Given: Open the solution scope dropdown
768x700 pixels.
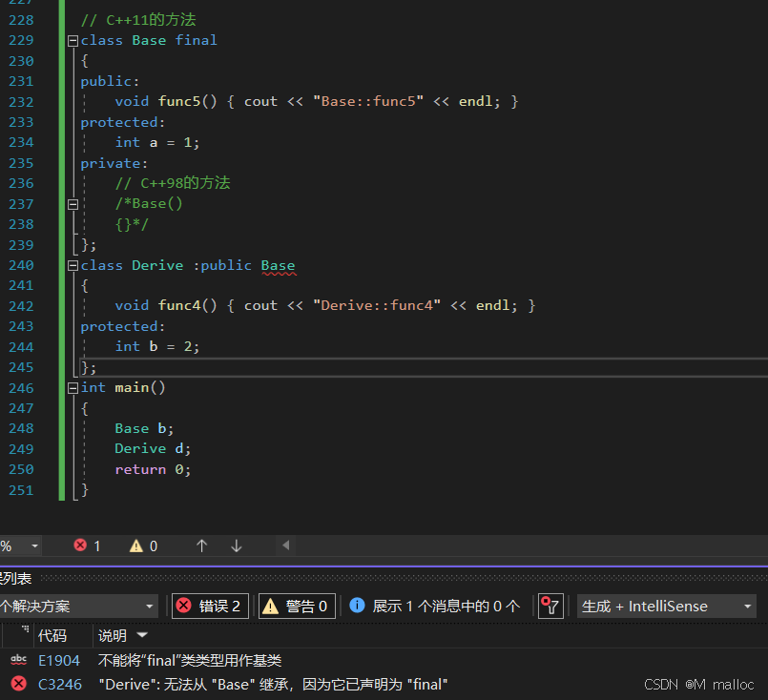Looking at the screenshot, I should 78,606.
